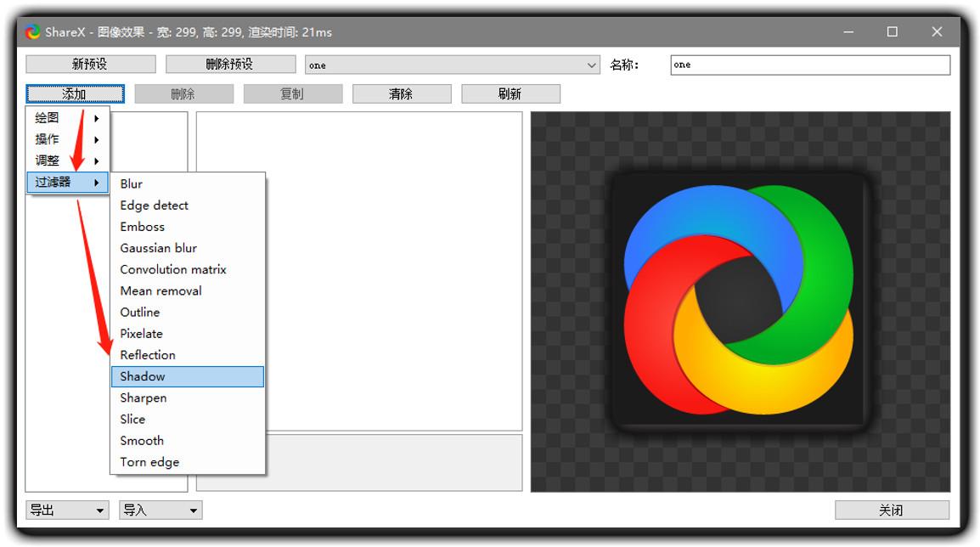Choose Blur filter
This screenshot has height=547, width=980.
pos(188,183)
